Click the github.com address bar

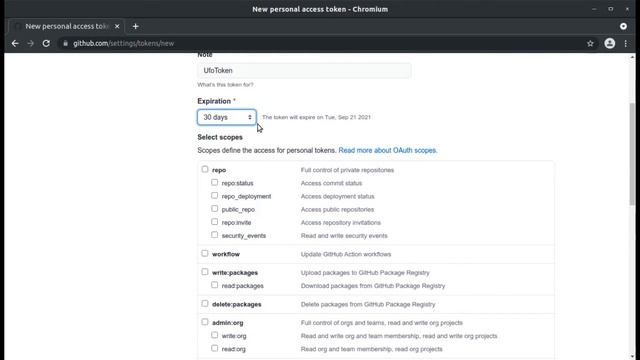click(327, 43)
